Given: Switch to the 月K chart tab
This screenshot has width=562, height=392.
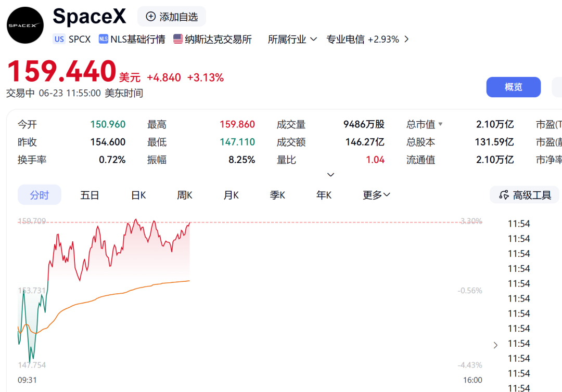Looking at the screenshot, I should [x=231, y=195].
